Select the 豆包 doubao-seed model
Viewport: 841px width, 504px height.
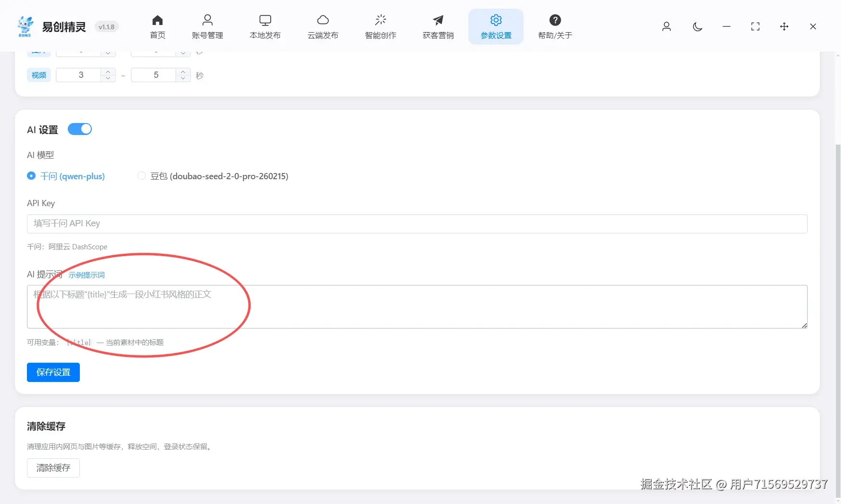213,176
